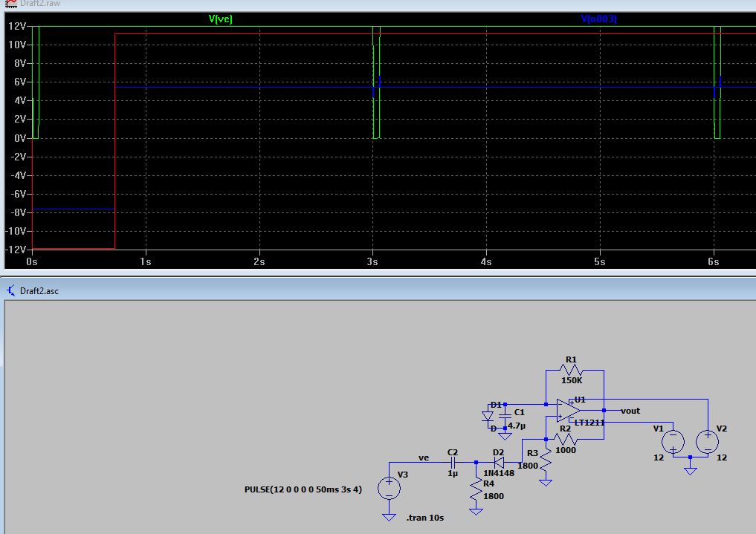Click the D value label of D1

pyautogui.click(x=494, y=429)
